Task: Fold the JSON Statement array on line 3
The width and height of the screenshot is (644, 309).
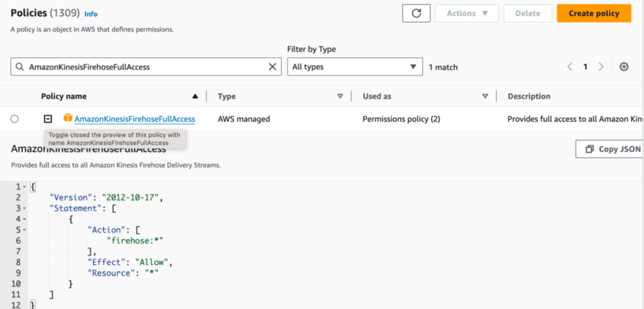Action: (x=24, y=208)
